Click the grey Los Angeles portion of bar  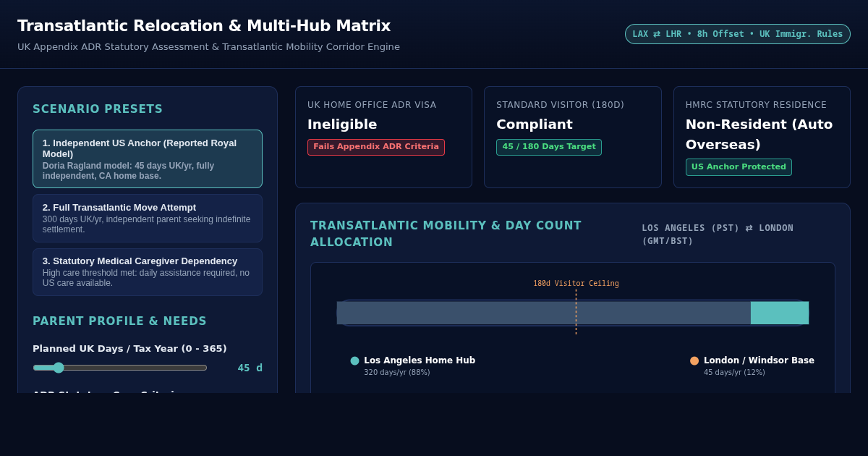point(544,313)
